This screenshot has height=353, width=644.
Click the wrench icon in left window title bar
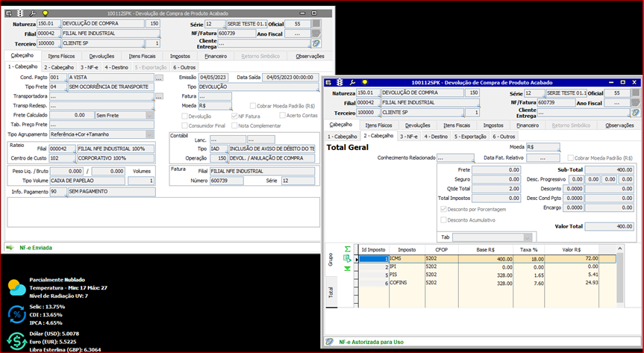34,13
